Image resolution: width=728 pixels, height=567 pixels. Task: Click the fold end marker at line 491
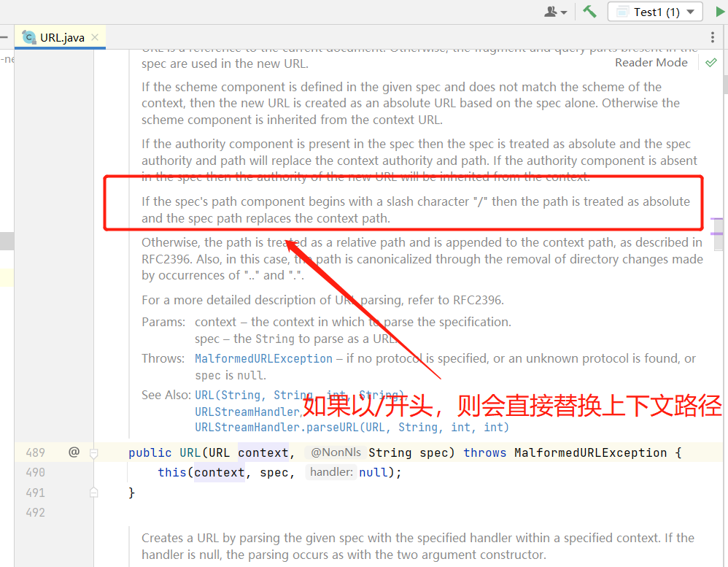pos(94,493)
